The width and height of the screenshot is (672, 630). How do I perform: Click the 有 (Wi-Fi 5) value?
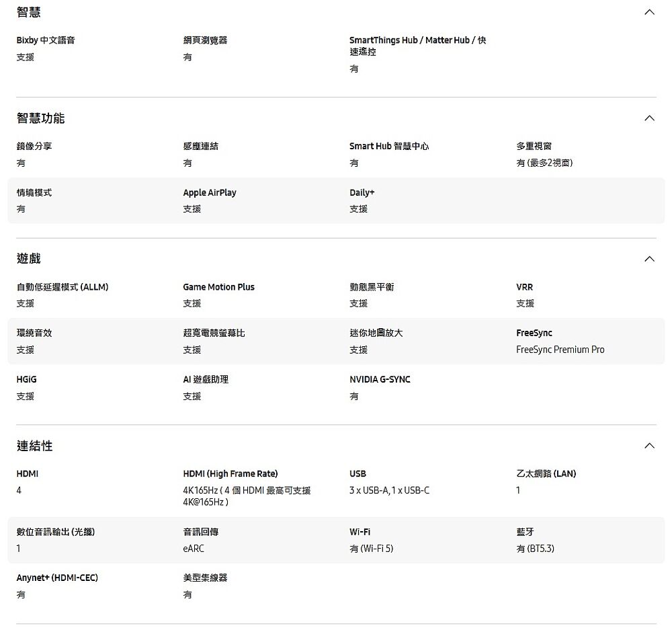(371, 548)
